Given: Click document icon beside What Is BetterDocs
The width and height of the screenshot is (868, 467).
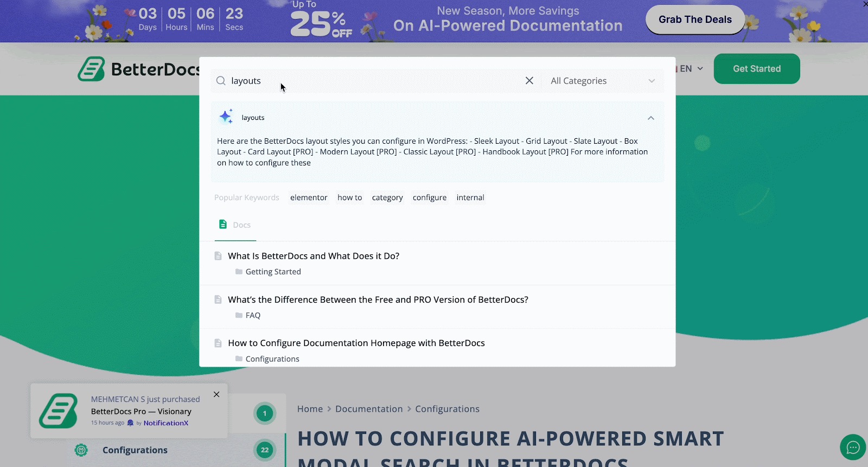Looking at the screenshot, I should coord(218,256).
